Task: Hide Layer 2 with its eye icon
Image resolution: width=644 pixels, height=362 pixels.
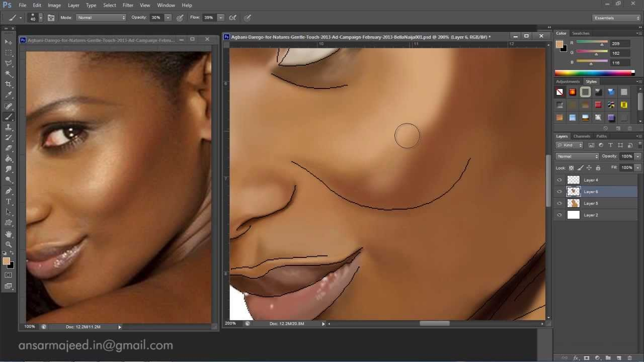Action: pos(559,215)
